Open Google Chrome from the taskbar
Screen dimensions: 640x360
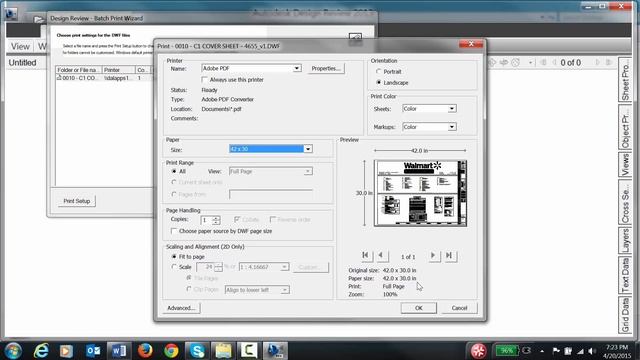(x=171, y=351)
